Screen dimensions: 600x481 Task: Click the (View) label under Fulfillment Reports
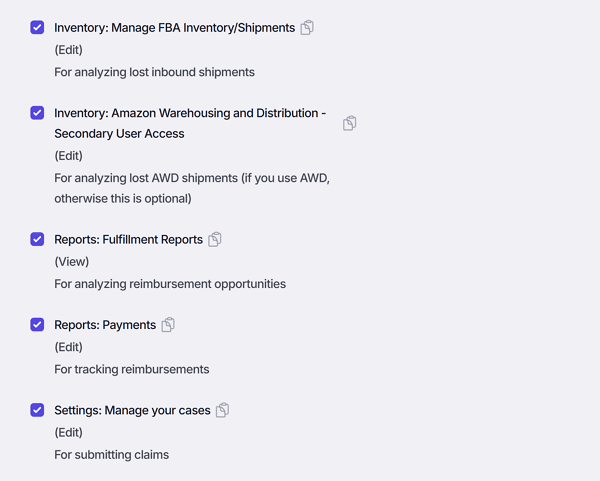pyautogui.click(x=72, y=262)
